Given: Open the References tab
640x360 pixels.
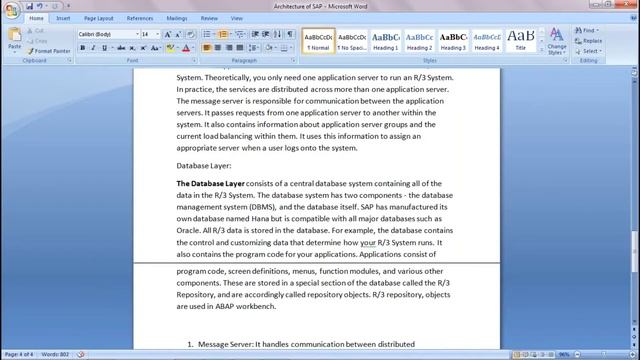Looking at the screenshot, I should click(x=140, y=18).
